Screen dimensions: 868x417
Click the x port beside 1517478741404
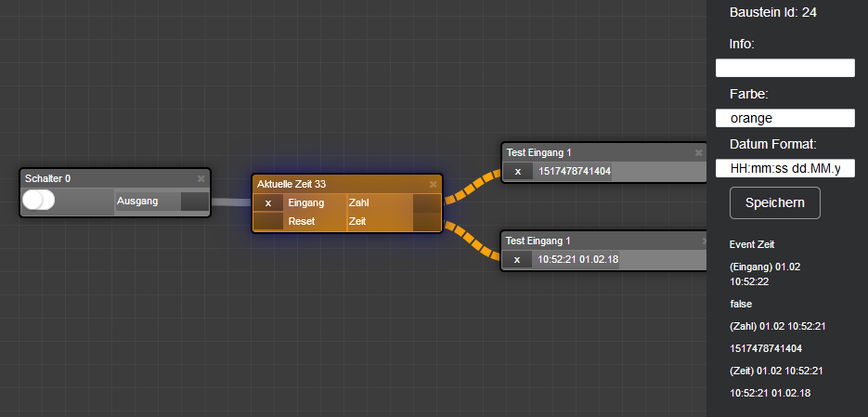(x=518, y=172)
